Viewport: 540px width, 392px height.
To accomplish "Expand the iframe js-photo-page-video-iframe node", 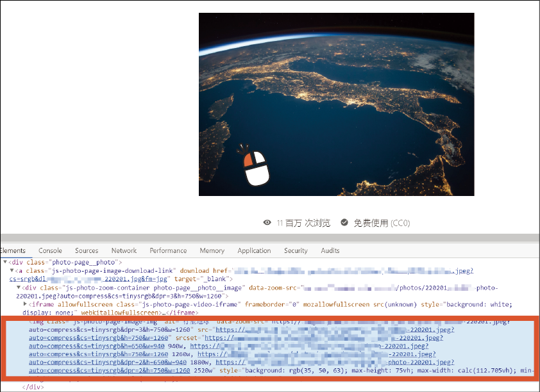I will [25, 304].
